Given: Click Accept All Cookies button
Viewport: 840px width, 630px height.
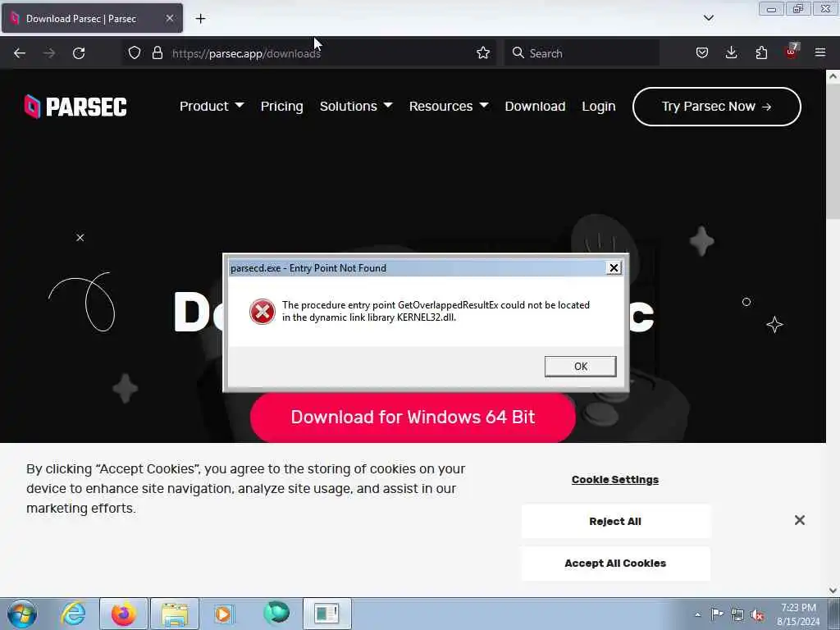Looking at the screenshot, I should pyautogui.click(x=615, y=563).
